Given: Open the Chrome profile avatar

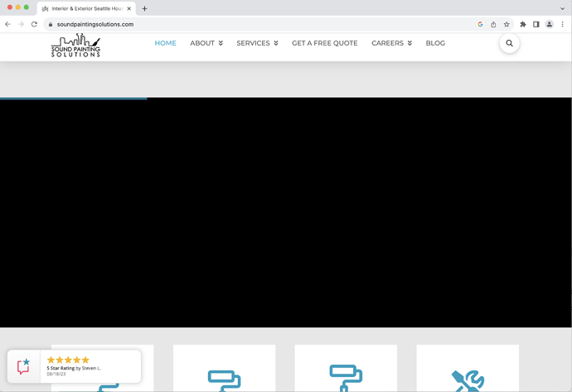Looking at the screenshot, I should point(549,24).
